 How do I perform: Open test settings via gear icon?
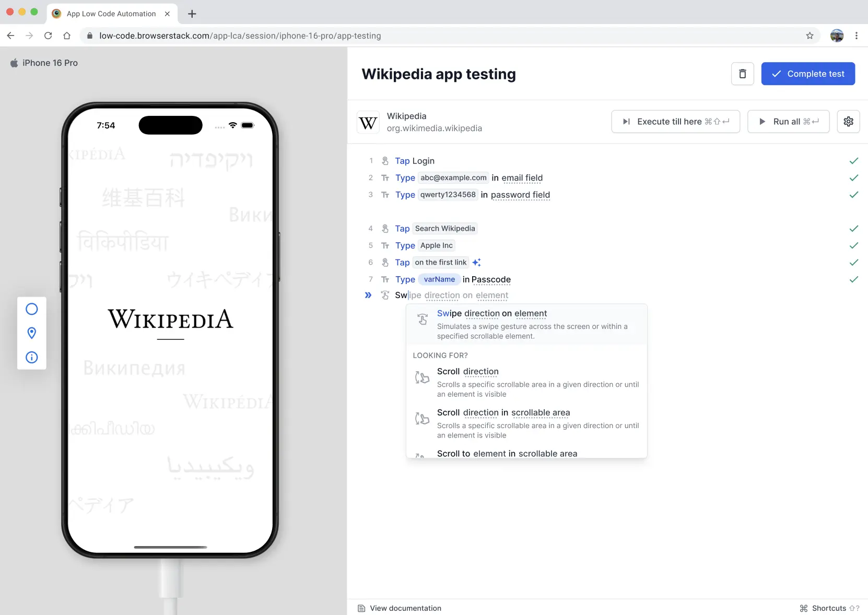(x=848, y=121)
